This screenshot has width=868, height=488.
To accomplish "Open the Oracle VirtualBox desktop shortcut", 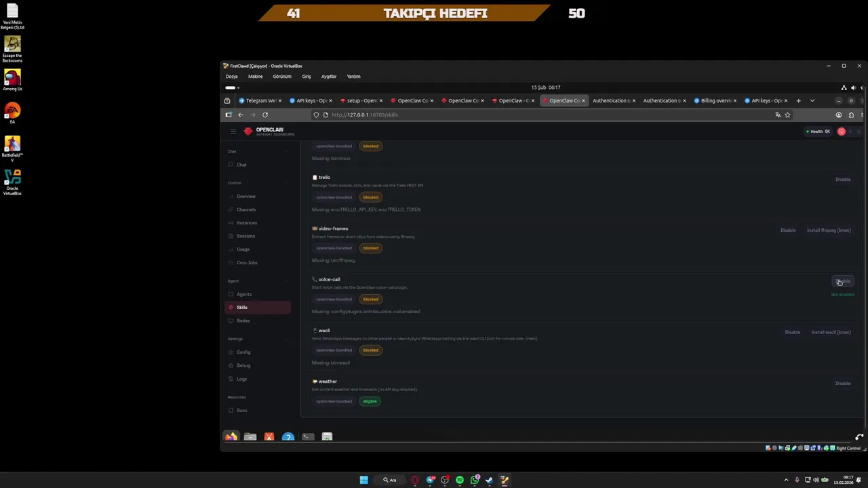I will pyautogui.click(x=12, y=182).
